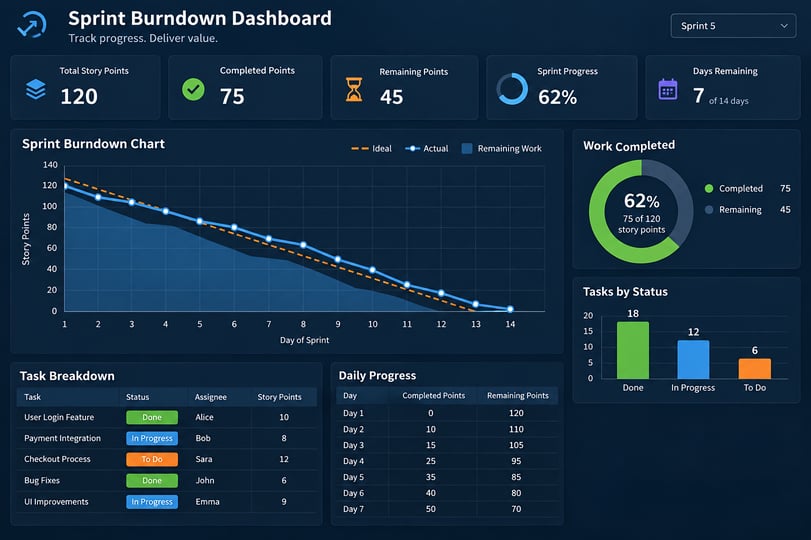Click the 110 remaining points value for Day 2
811x540 pixels.
pos(516,429)
